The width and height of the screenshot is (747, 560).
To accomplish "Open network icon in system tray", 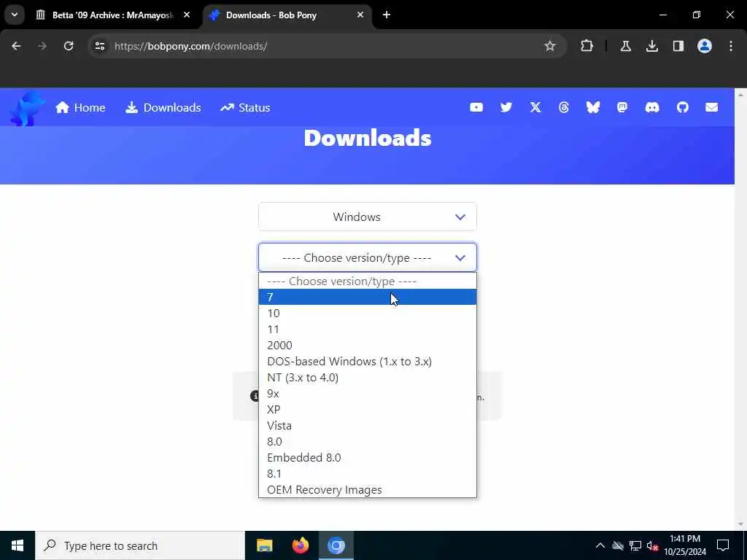I will 635,545.
